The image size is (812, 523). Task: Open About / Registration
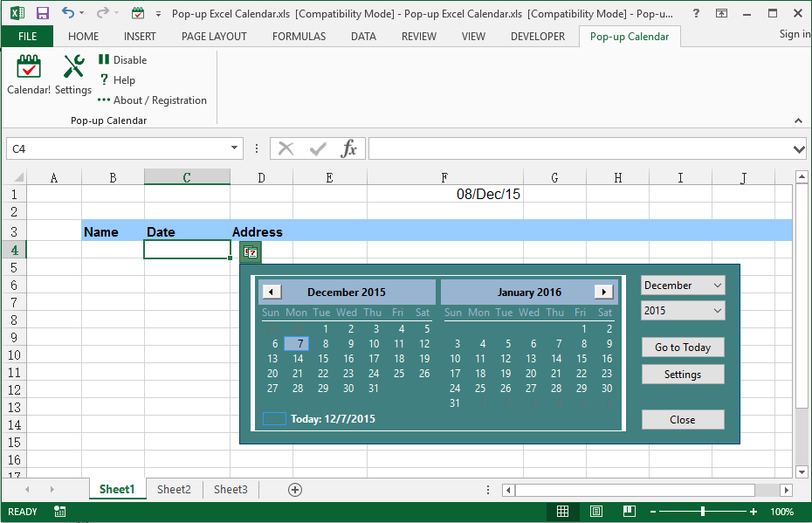(152, 100)
